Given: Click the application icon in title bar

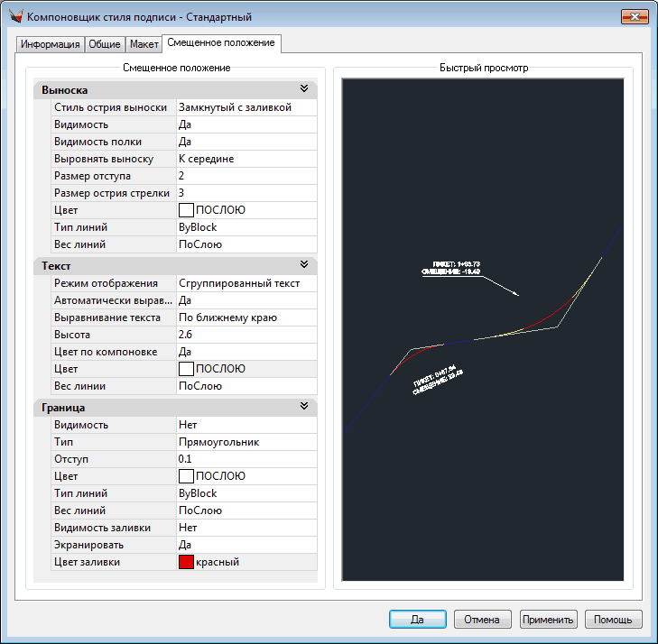Looking at the screenshot, I should (16, 17).
